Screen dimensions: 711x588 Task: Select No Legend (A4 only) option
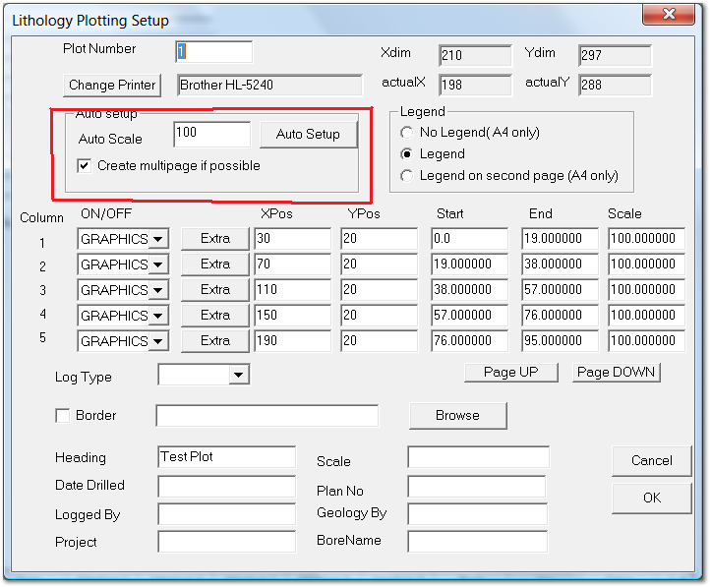pos(407,133)
